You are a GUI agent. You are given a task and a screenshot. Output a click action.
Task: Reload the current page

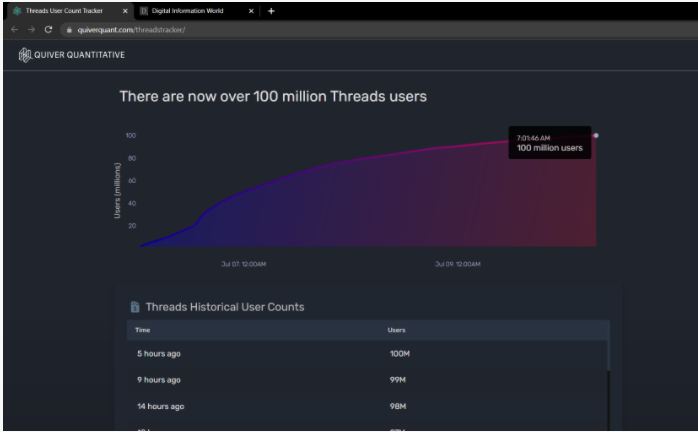click(48, 29)
